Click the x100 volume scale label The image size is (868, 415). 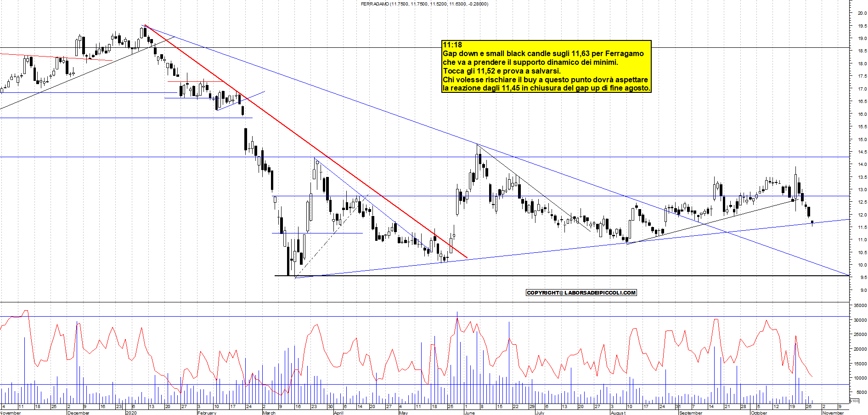coord(854,401)
